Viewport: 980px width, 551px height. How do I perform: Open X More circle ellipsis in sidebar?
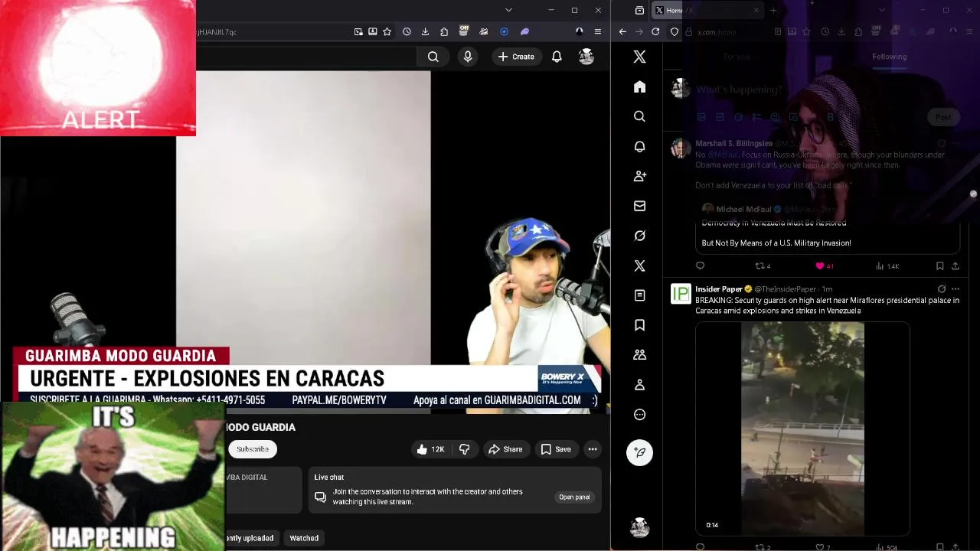point(639,415)
